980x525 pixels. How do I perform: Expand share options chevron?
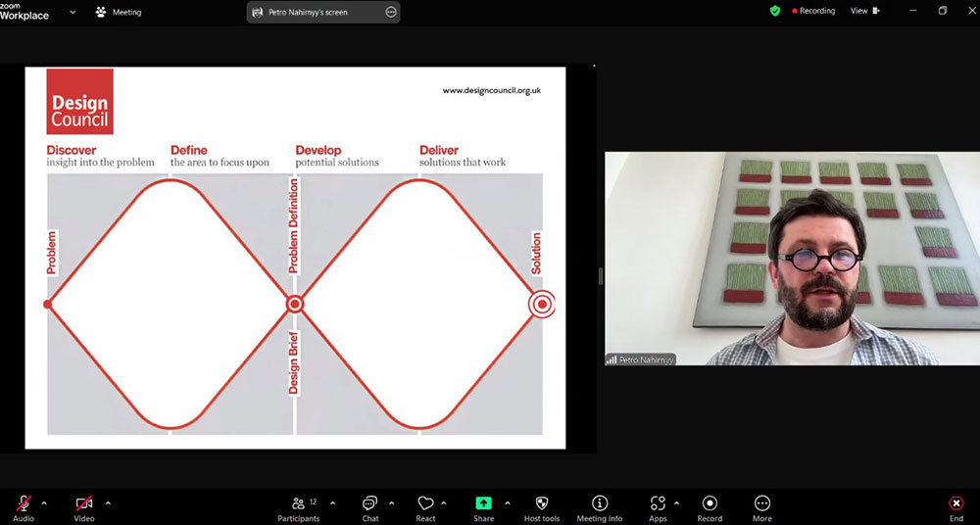507,503
